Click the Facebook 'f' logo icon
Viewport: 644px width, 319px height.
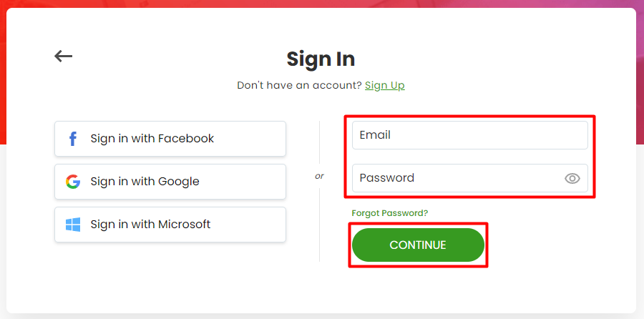(x=73, y=139)
